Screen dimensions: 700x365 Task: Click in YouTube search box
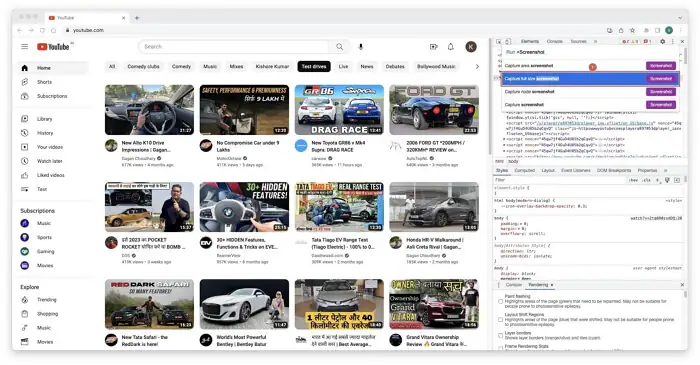[x=234, y=46]
